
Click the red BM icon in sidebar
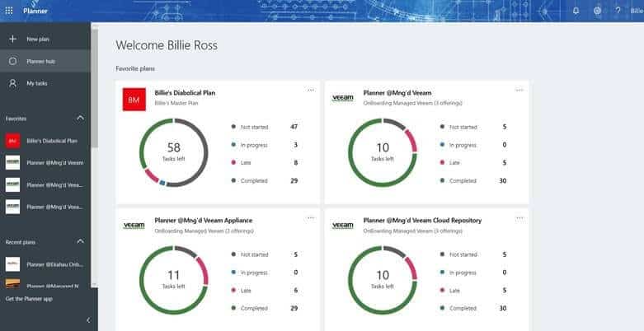[12, 141]
